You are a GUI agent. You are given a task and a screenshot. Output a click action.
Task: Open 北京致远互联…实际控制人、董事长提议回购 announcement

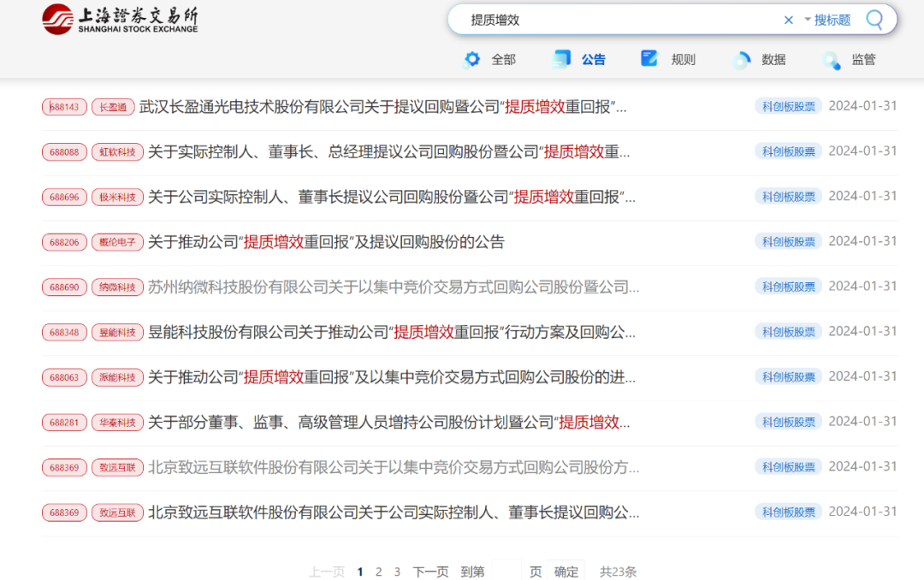(394, 512)
